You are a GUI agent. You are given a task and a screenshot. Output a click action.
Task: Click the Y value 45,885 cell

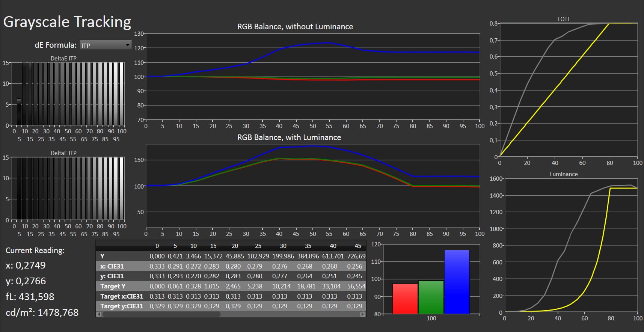click(235, 256)
